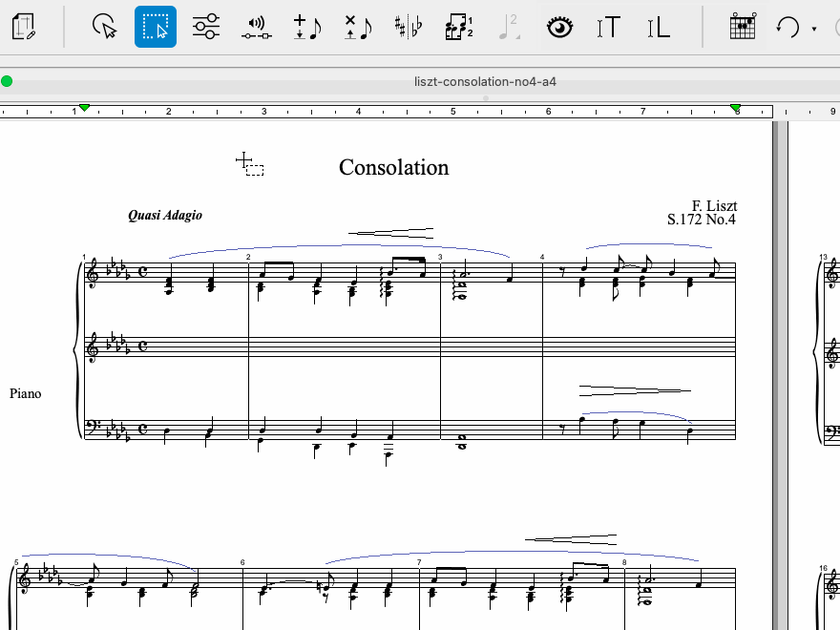Open the guitar chord diagram tool
Image resolution: width=840 pixels, height=630 pixels.
pyautogui.click(x=742, y=27)
